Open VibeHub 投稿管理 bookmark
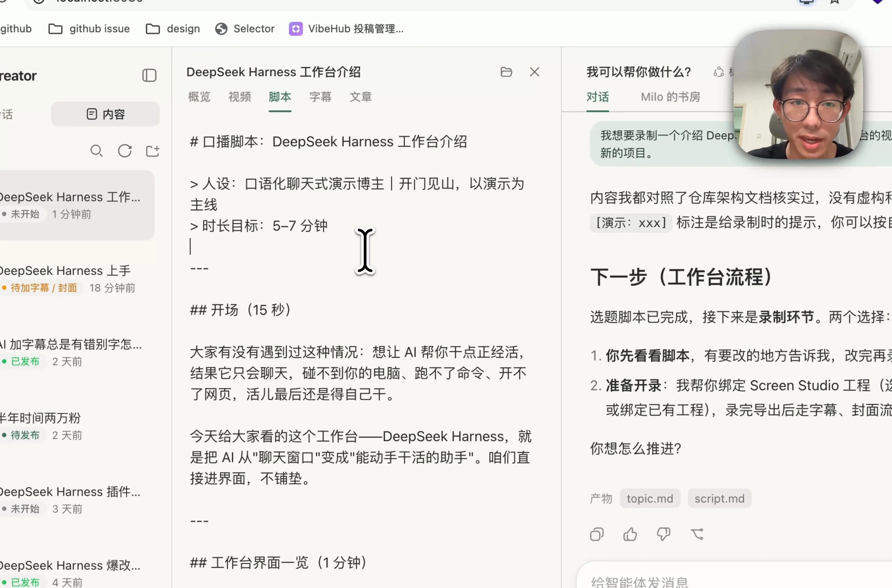Screen dimensions: 892x588 pos(346,29)
